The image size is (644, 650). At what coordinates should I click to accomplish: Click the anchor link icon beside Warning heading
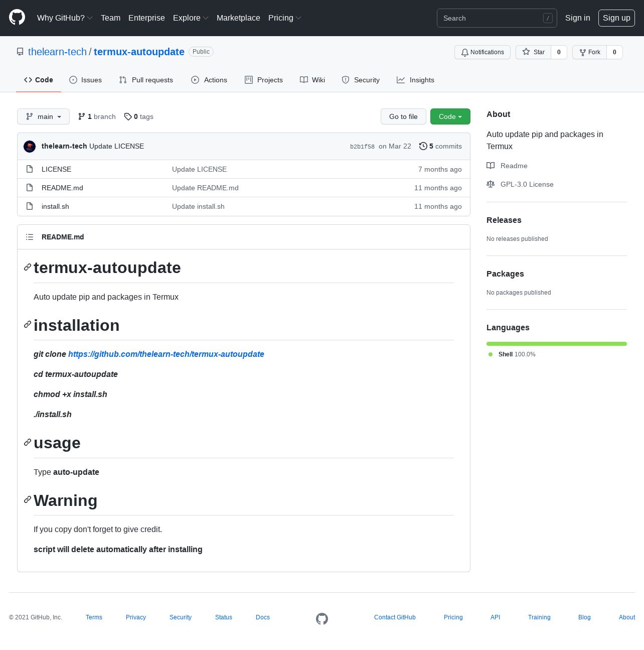pyautogui.click(x=28, y=499)
